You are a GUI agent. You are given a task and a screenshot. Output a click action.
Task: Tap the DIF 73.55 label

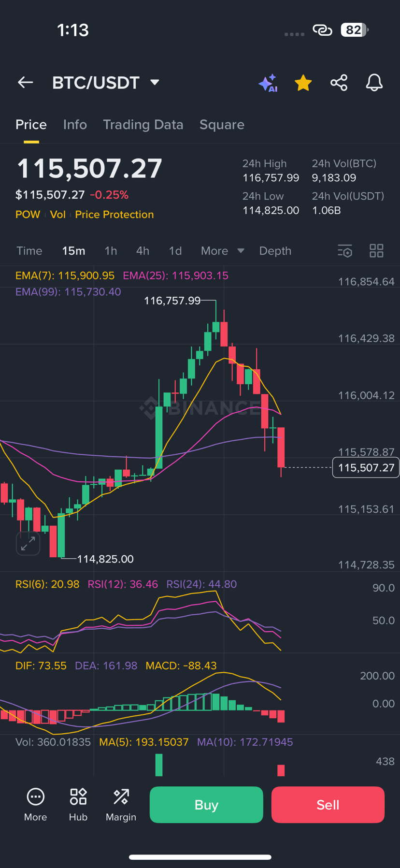click(41, 666)
